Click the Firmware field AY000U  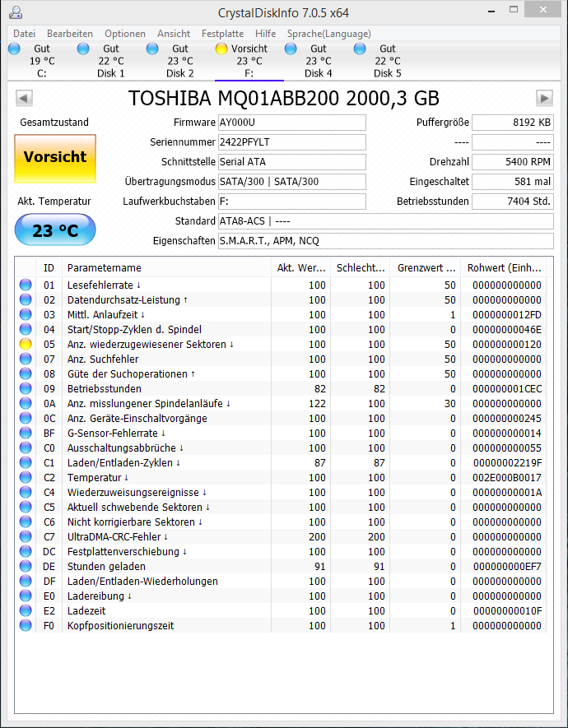pos(292,123)
